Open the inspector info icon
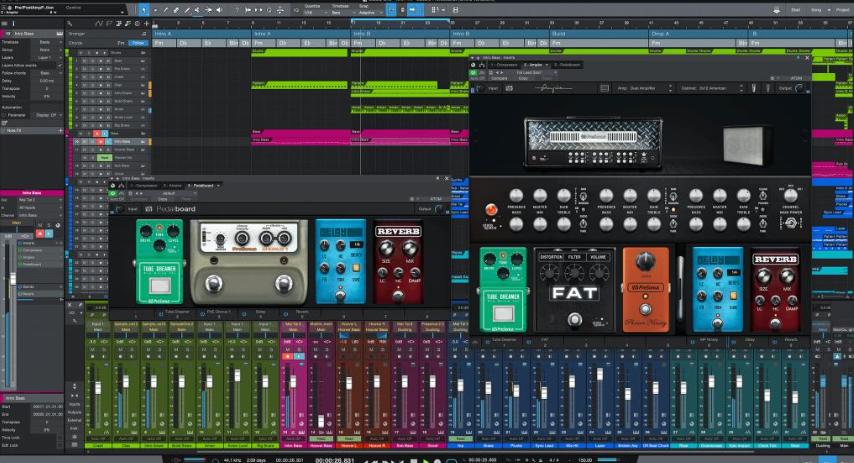This screenshot has width=854, height=463. [14, 23]
